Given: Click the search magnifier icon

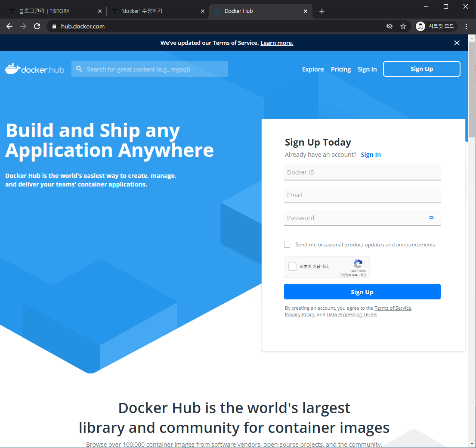Looking at the screenshot, I should pos(79,69).
